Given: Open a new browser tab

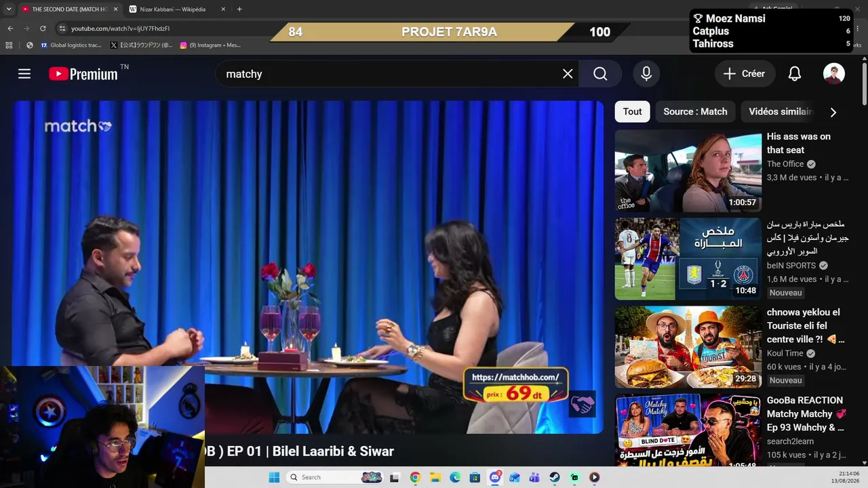Looking at the screenshot, I should [239, 9].
